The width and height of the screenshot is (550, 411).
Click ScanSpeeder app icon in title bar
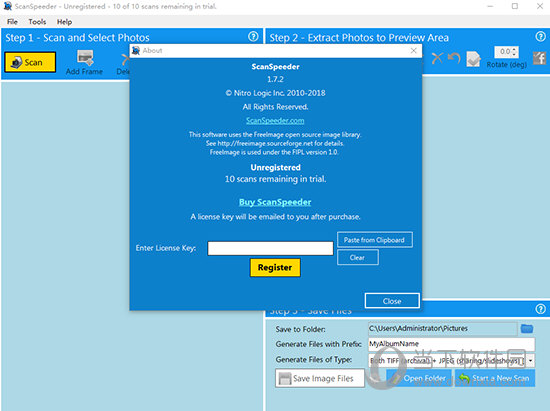pyautogui.click(x=7, y=6)
